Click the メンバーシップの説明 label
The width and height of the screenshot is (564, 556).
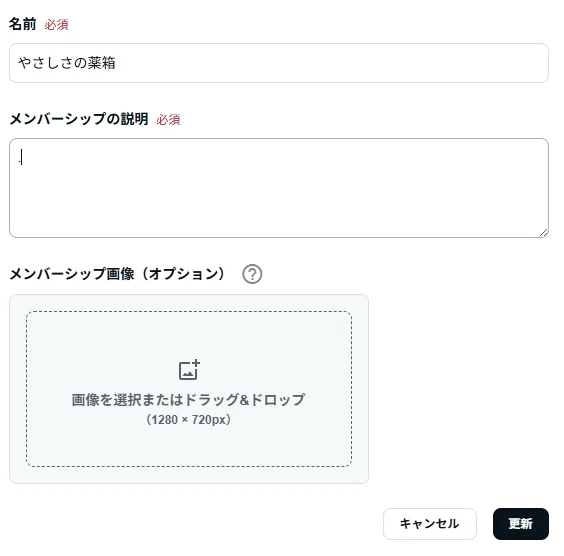79,119
